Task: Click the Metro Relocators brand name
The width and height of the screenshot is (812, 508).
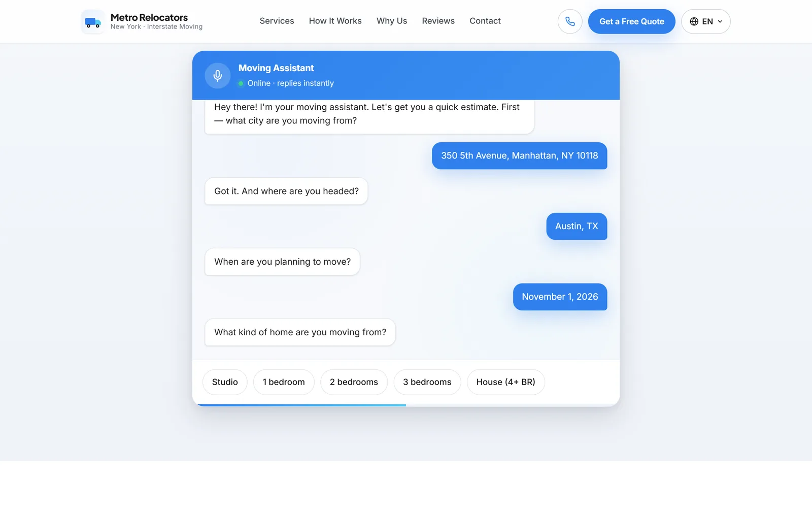Action: 149,17
